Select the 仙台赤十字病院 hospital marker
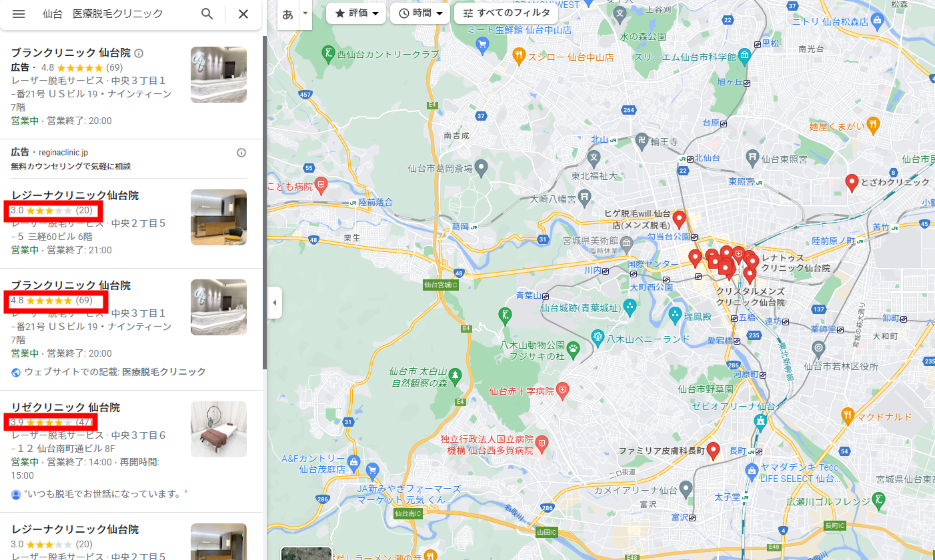 562,390
